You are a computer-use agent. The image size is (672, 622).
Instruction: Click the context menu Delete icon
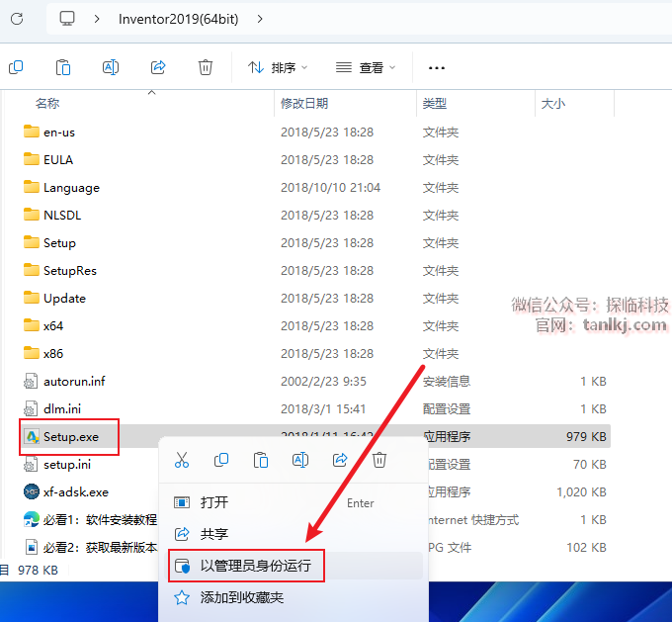[379, 460]
